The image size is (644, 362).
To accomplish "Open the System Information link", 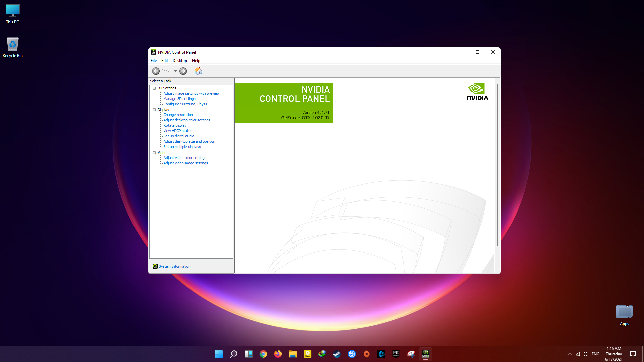I will (x=174, y=266).
